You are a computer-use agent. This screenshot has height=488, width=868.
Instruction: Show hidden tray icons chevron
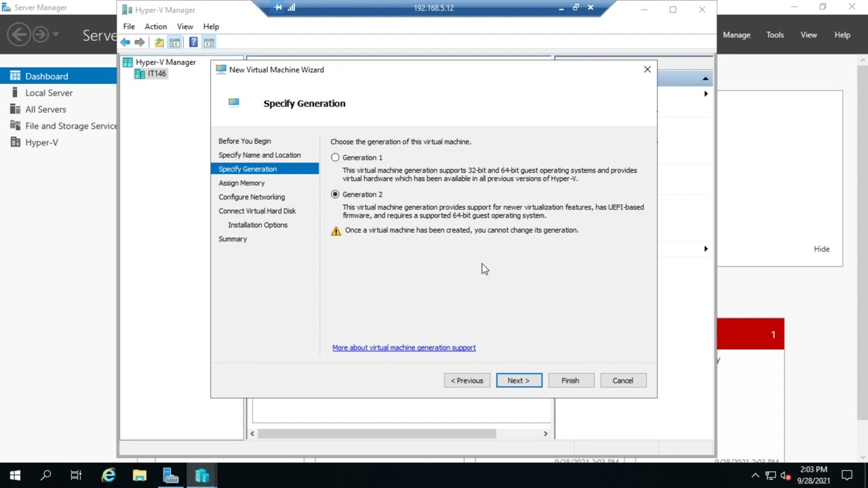[755, 476]
